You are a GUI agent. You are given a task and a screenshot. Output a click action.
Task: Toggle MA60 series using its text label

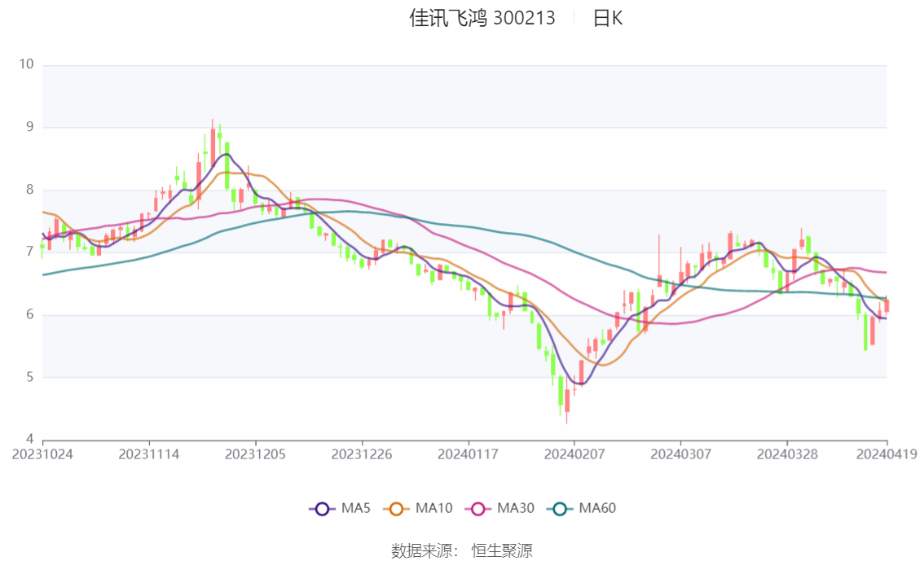597,509
